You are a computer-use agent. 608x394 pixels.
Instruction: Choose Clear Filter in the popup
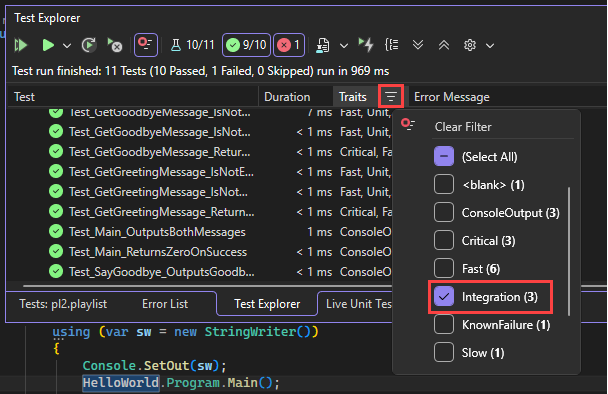[463, 127]
